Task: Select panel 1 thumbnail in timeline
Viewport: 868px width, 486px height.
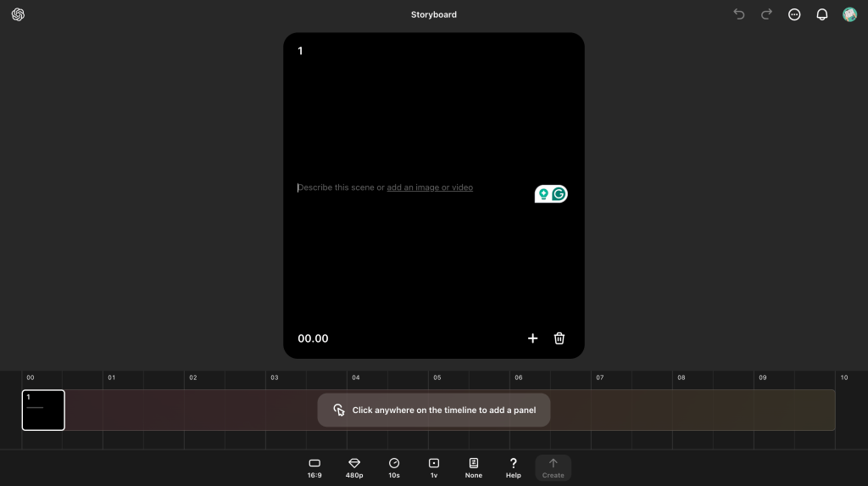Action: [x=43, y=410]
